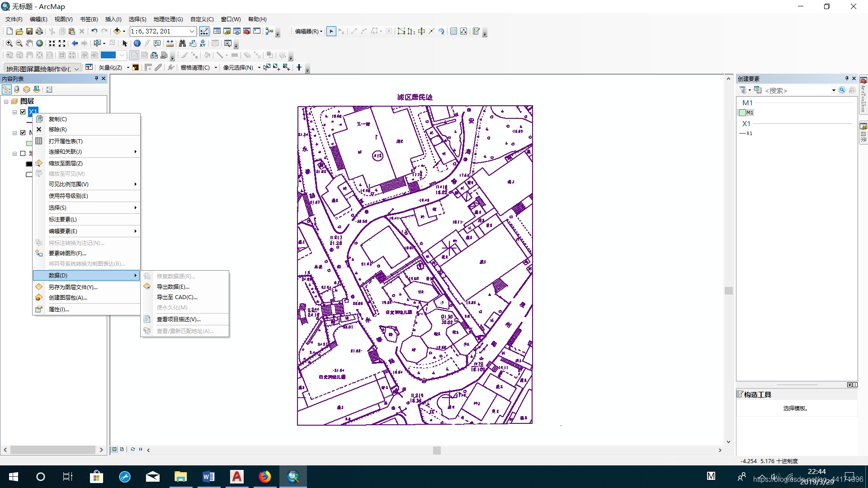Select the Pan hand tool
Viewport: 868px width, 488px height.
(29, 43)
